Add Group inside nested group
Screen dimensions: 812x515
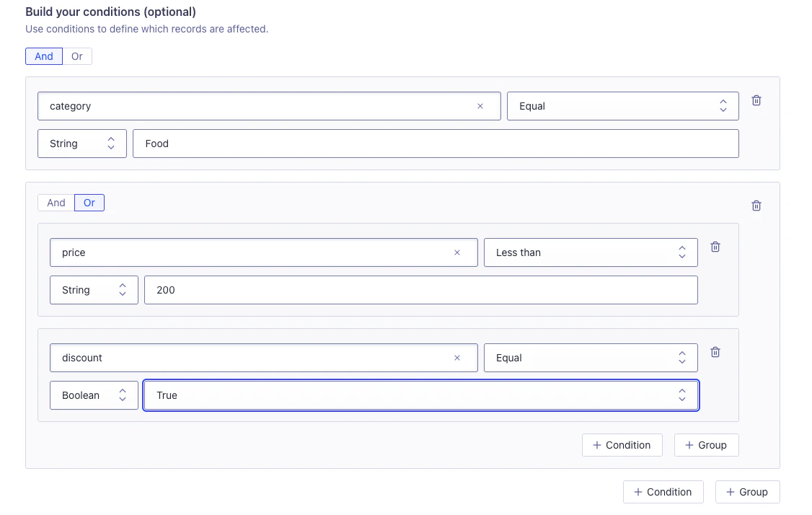(x=707, y=445)
